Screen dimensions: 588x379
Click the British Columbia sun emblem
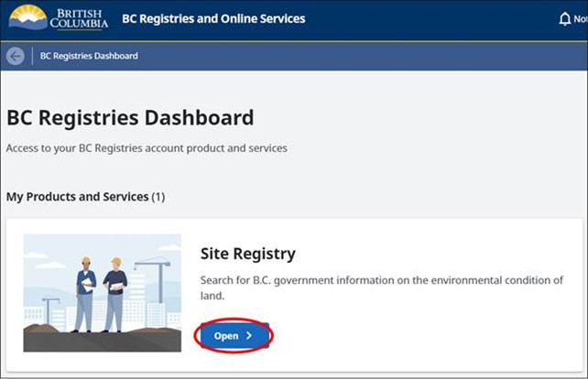(x=27, y=17)
